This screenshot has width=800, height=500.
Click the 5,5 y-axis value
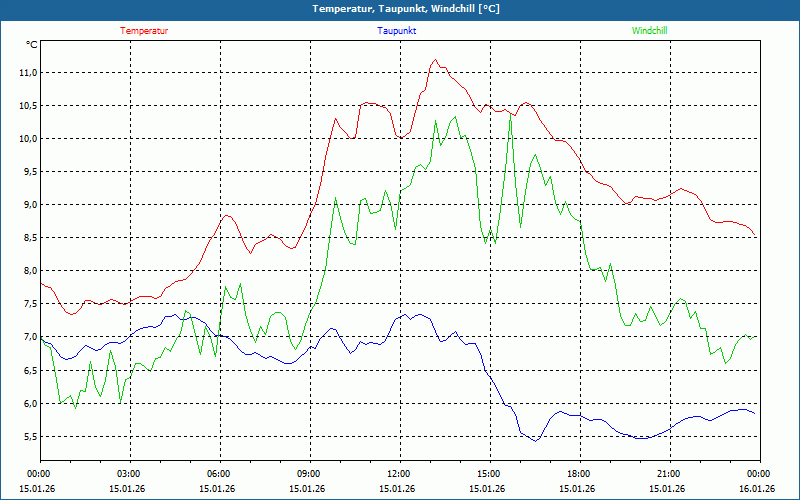point(27,436)
